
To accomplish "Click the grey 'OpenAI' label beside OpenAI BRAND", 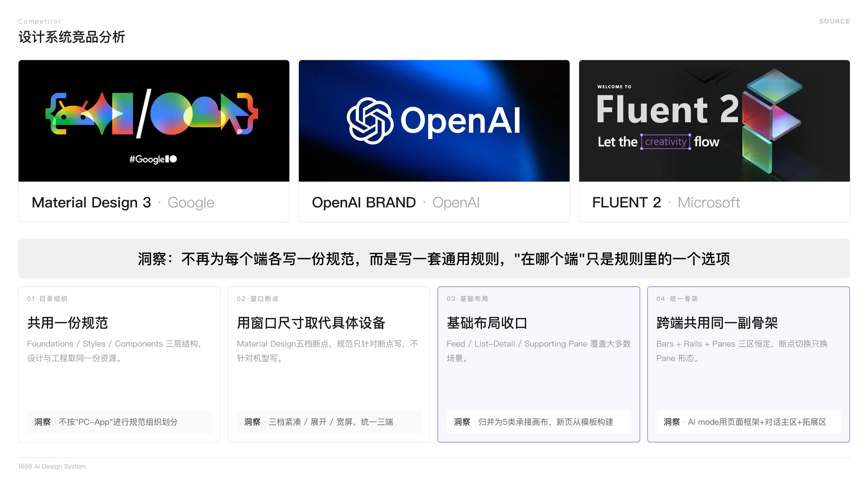I will (x=456, y=202).
